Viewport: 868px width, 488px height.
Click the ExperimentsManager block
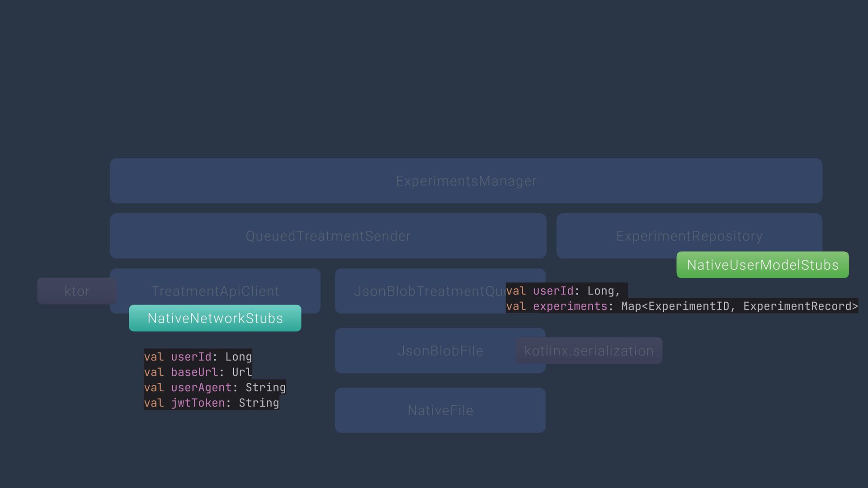point(466,181)
